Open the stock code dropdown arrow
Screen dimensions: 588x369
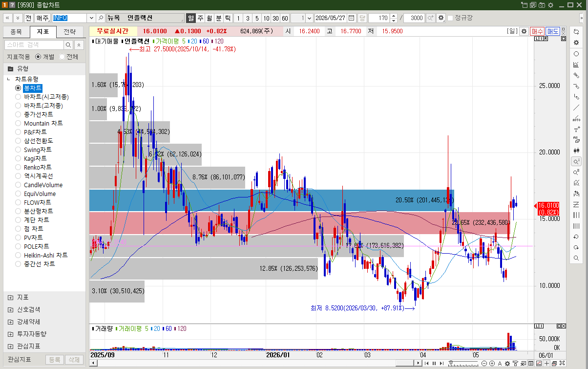(91, 18)
